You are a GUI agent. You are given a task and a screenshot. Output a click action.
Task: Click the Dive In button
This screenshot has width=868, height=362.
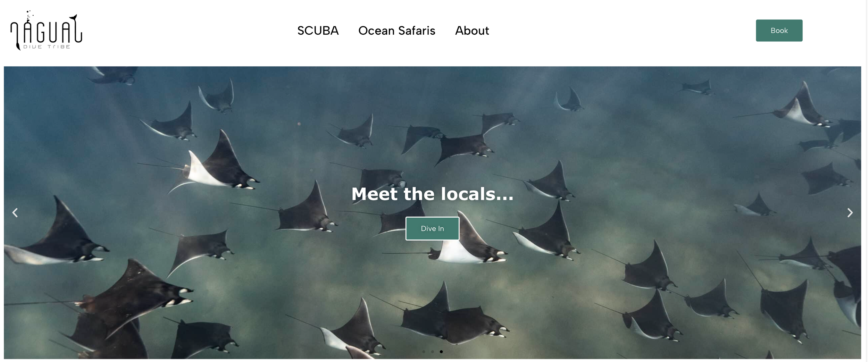tap(432, 228)
